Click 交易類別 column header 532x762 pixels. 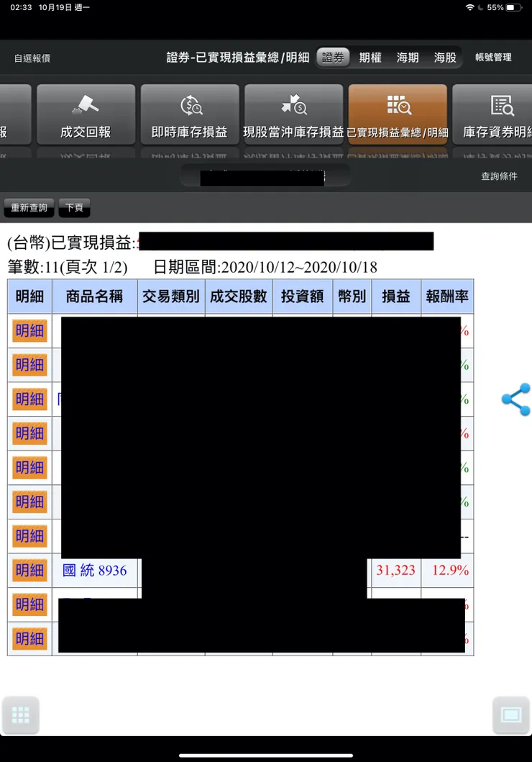tap(171, 296)
